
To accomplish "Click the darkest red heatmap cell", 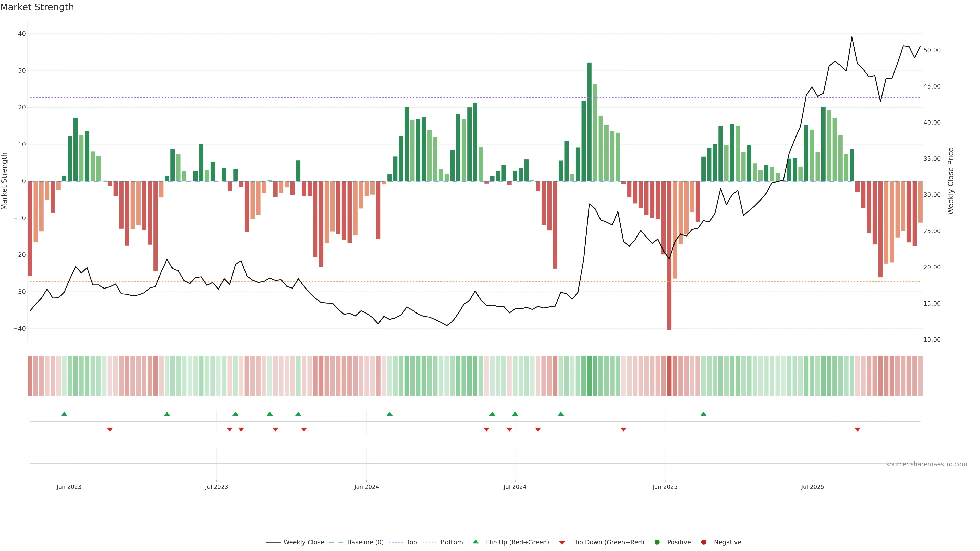I will [669, 376].
